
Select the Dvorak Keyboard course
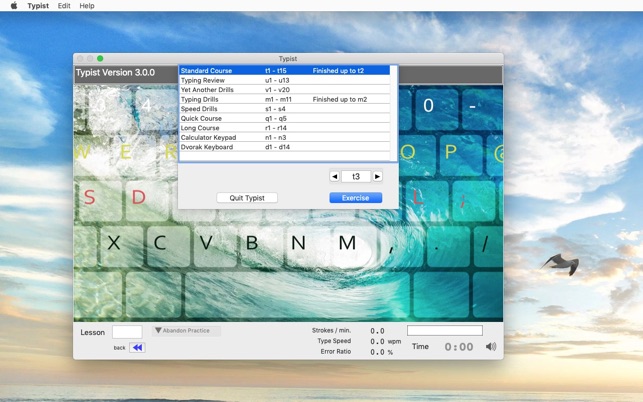(x=285, y=147)
